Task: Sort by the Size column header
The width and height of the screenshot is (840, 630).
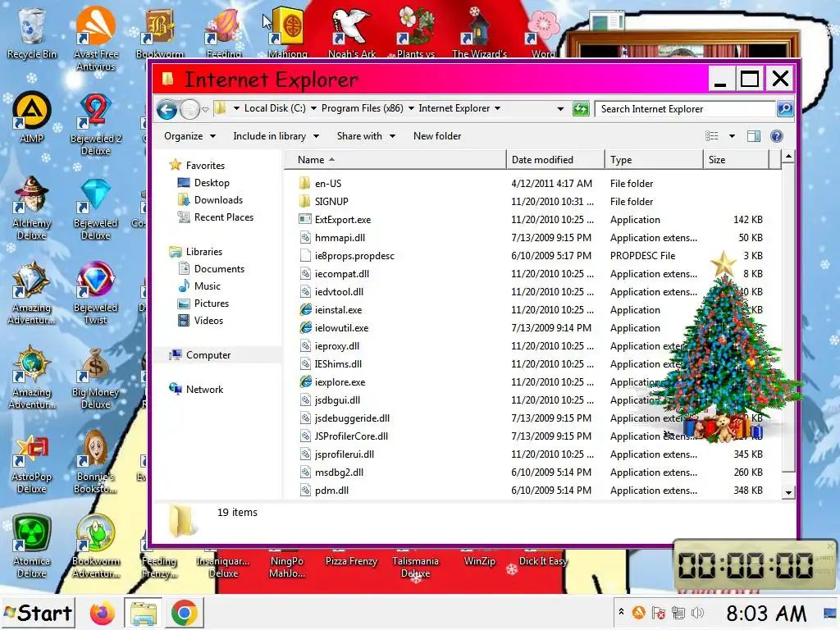Action: tap(736, 160)
